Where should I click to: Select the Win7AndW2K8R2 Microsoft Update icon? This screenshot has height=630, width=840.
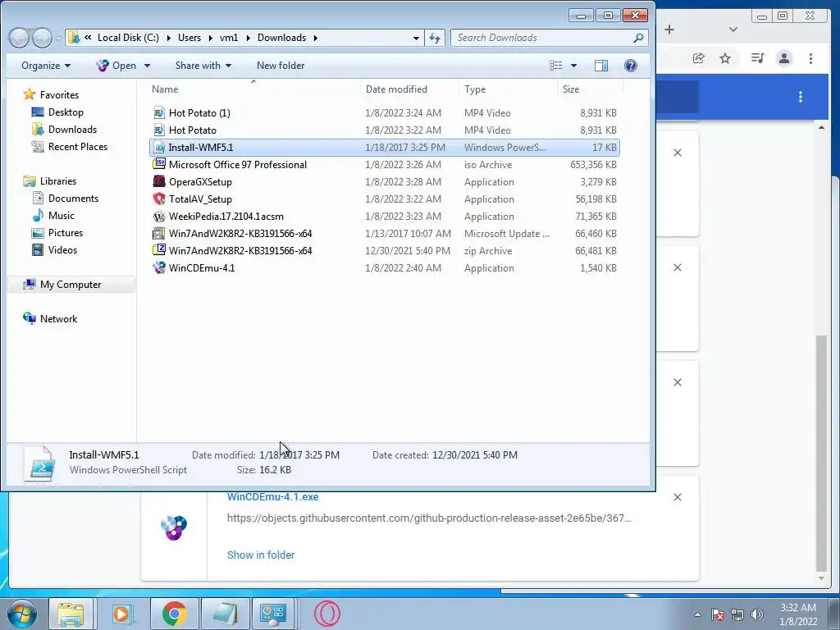tap(158, 233)
